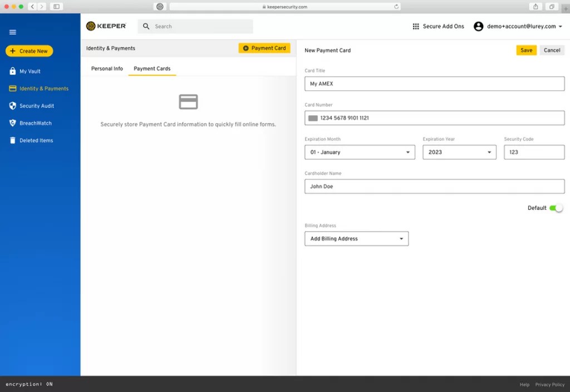570x392 pixels.
Task: Click the Card Title input field
Action: 434,84
